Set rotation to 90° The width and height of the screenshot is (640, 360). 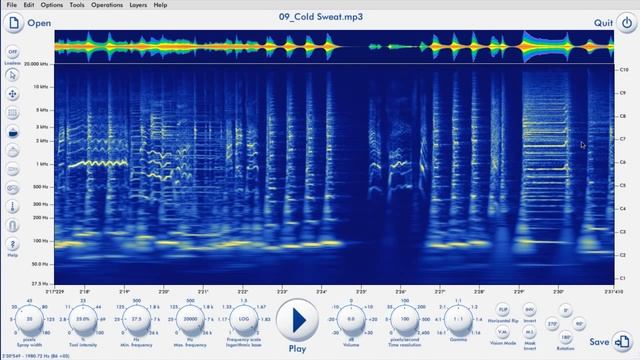point(579,324)
